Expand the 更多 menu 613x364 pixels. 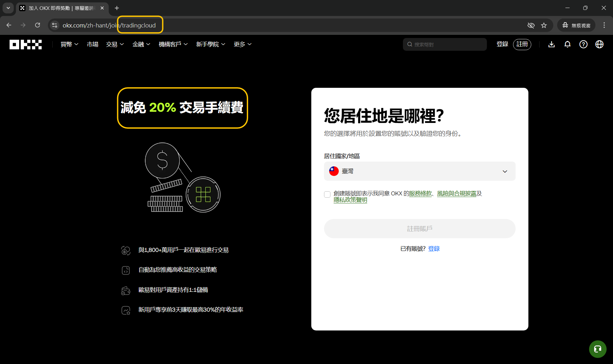click(242, 44)
